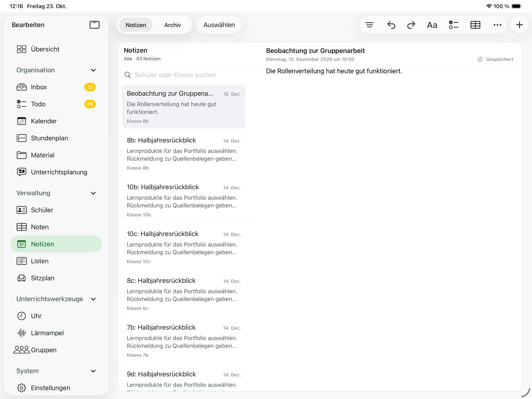Open the Gruppen tool
Screen dimensions: 532x399
[x=56, y=350]
